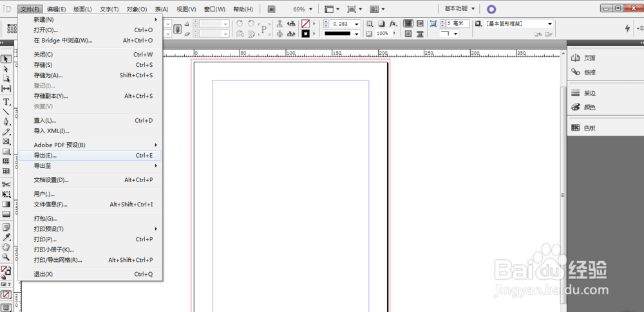644x312 pixels.
Task: Select the Page tool
Action: pyautogui.click(x=6, y=78)
